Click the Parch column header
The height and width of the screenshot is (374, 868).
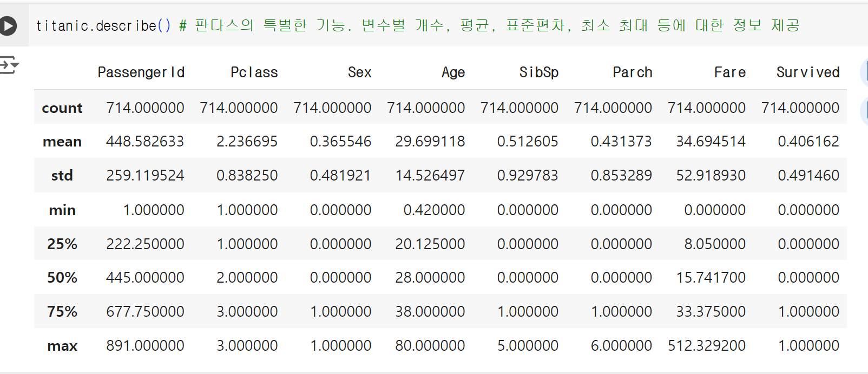[633, 72]
